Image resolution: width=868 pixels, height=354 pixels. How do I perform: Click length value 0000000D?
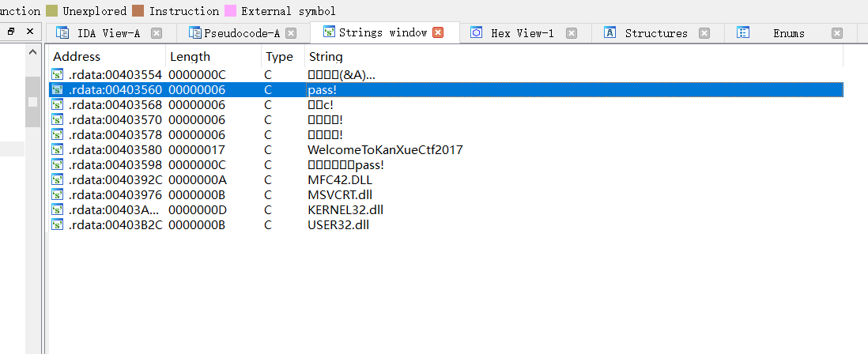(197, 209)
